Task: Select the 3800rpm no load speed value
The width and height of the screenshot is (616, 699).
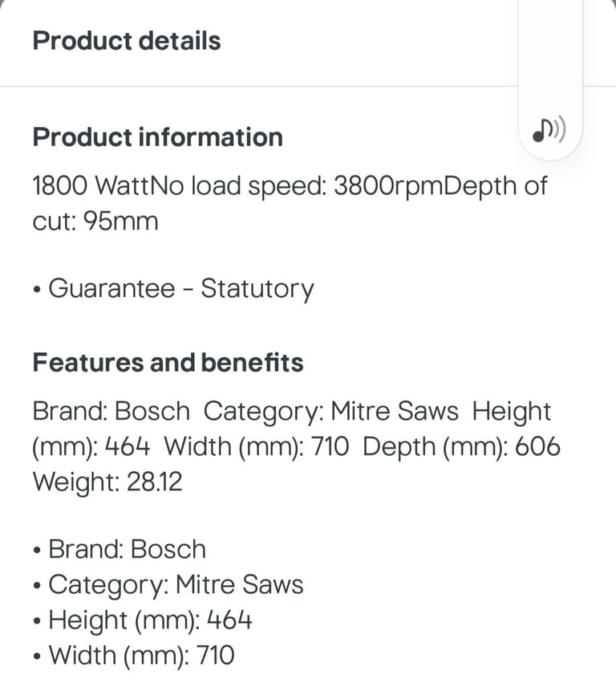Action: point(388,185)
